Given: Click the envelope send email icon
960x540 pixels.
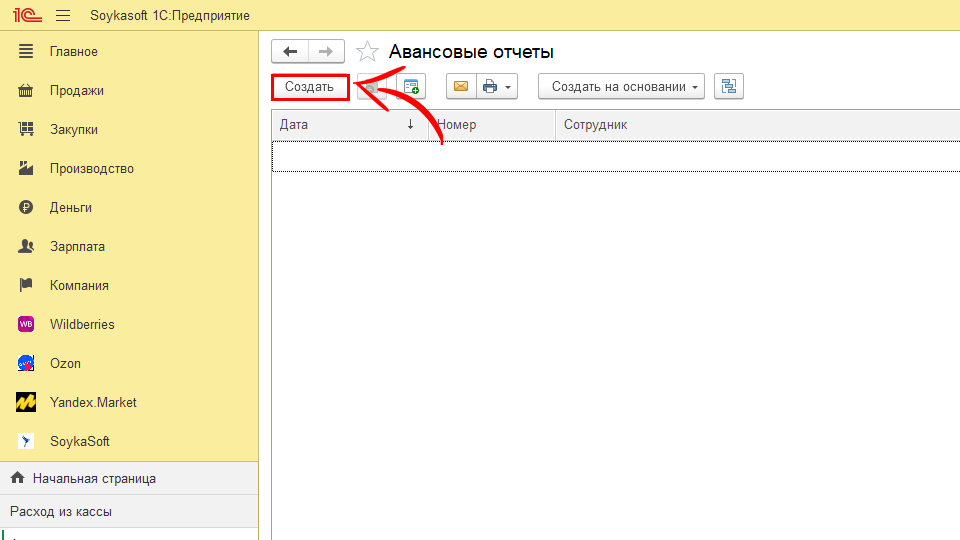Looking at the screenshot, I should coord(461,87).
